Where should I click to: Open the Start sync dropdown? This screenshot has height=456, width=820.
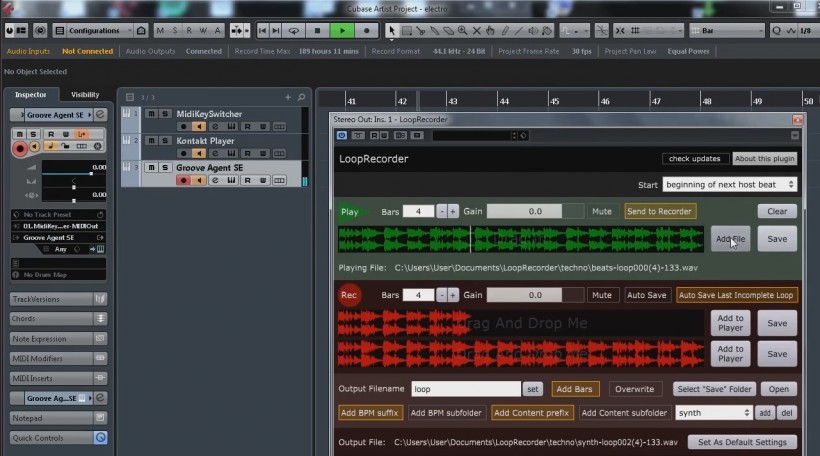pos(730,185)
